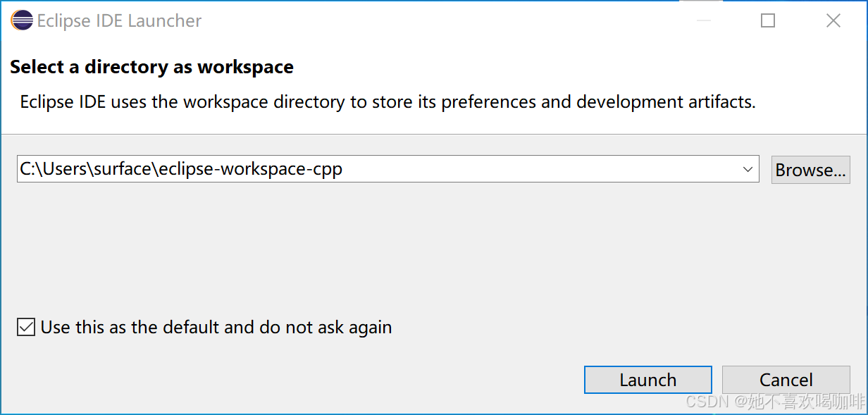Click the CSDN watermark text

point(775,402)
